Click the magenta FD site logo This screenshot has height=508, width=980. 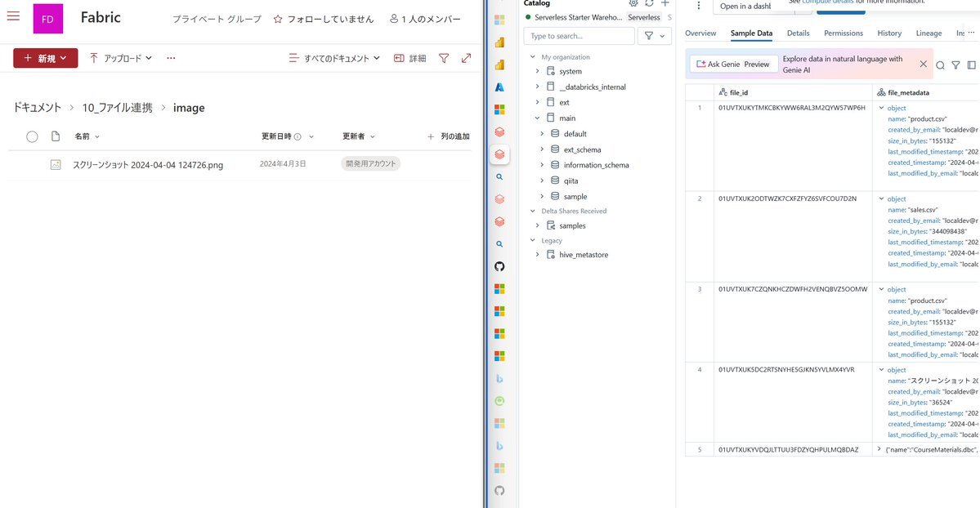point(48,19)
